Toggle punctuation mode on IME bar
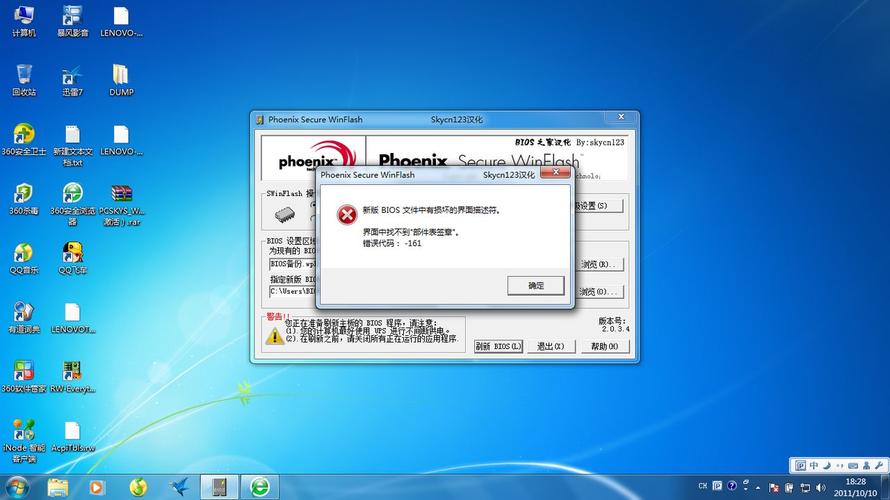The width and height of the screenshot is (890, 500). point(839,465)
